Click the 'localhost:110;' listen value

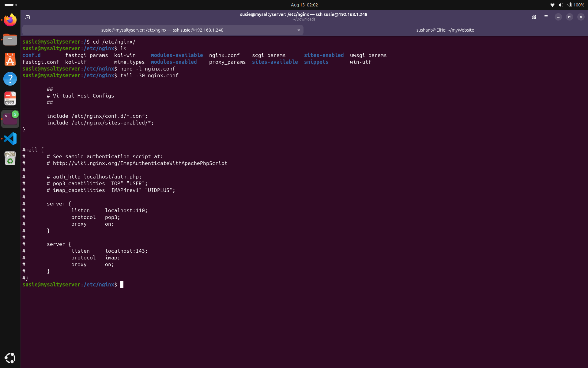pos(126,210)
